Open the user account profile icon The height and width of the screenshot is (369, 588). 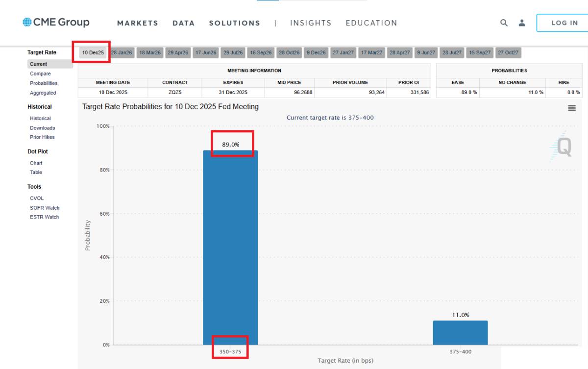(x=522, y=23)
